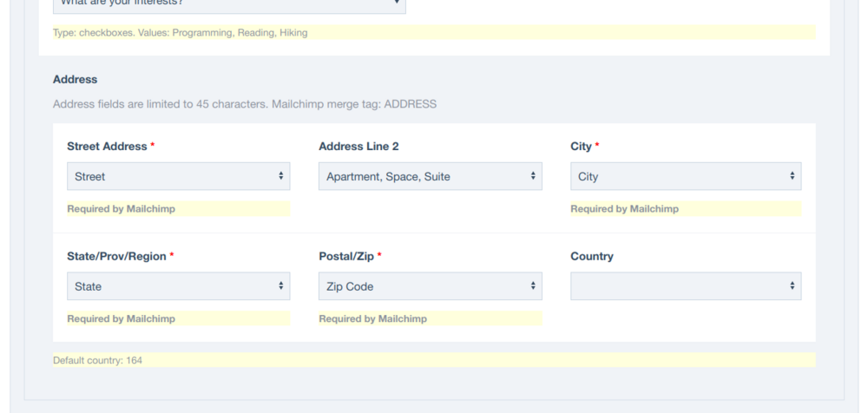
Task: Click the "Country" field label
Action: coord(592,257)
